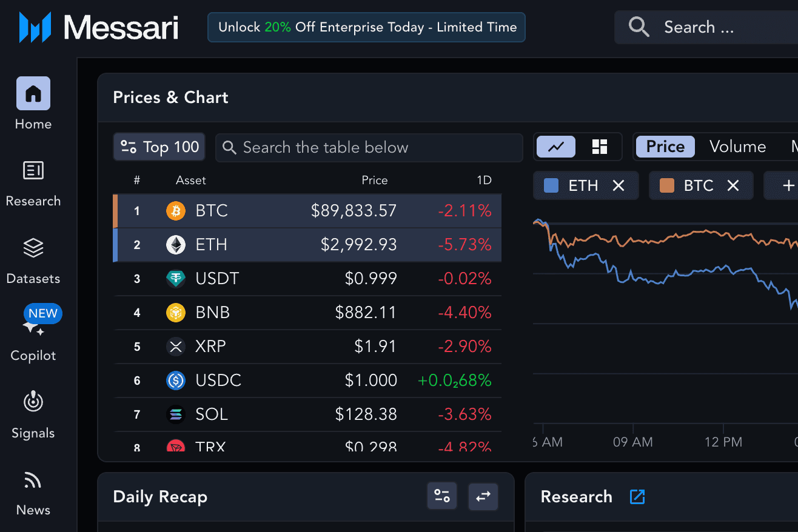Click the 09 AM chart axis label
The width and height of the screenshot is (798, 532).
pyautogui.click(x=632, y=442)
